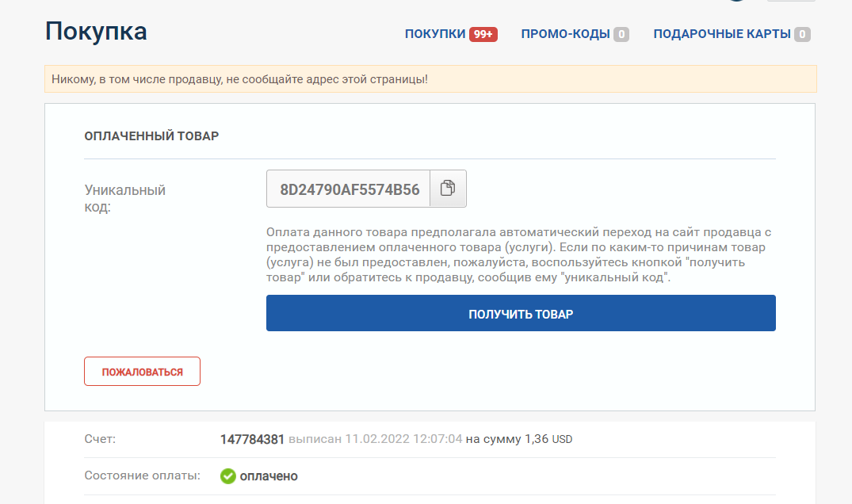
Task: Click the green paid checkmark icon
Action: click(x=228, y=476)
